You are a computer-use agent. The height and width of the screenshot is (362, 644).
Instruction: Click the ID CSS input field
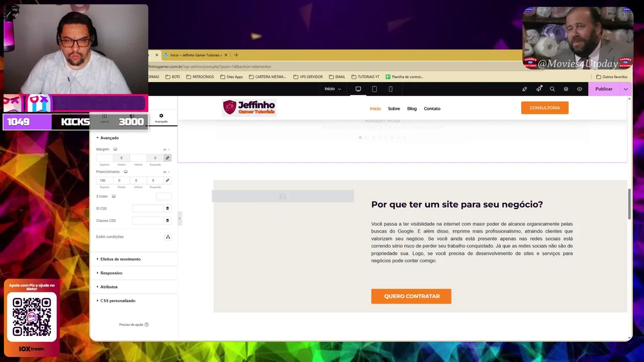pos(148,208)
